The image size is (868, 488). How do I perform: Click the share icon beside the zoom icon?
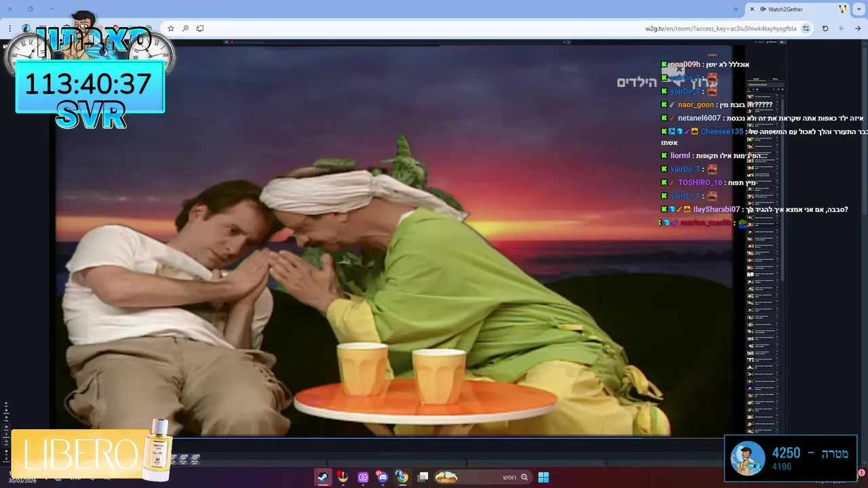click(200, 28)
